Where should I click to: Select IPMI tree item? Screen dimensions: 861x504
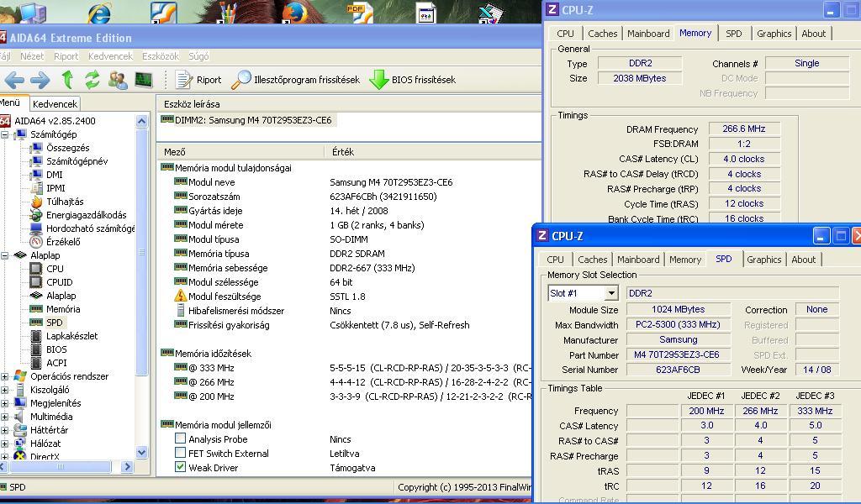click(x=55, y=188)
